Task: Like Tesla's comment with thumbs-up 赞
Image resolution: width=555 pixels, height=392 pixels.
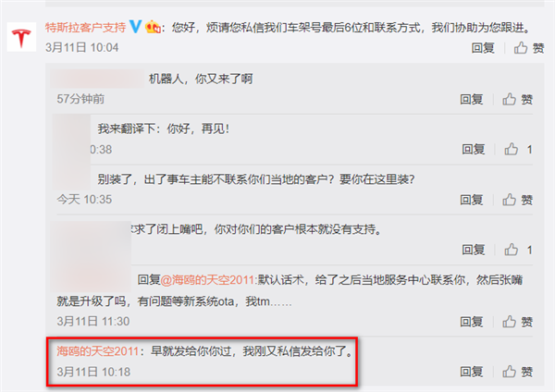Action: coord(529,48)
